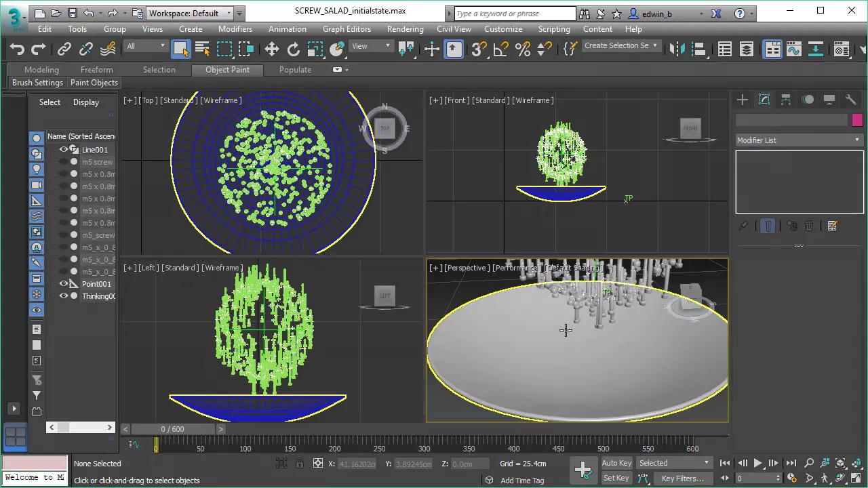Open the Graph Editors menu
Image resolution: width=868 pixels, height=488 pixels.
347,29
